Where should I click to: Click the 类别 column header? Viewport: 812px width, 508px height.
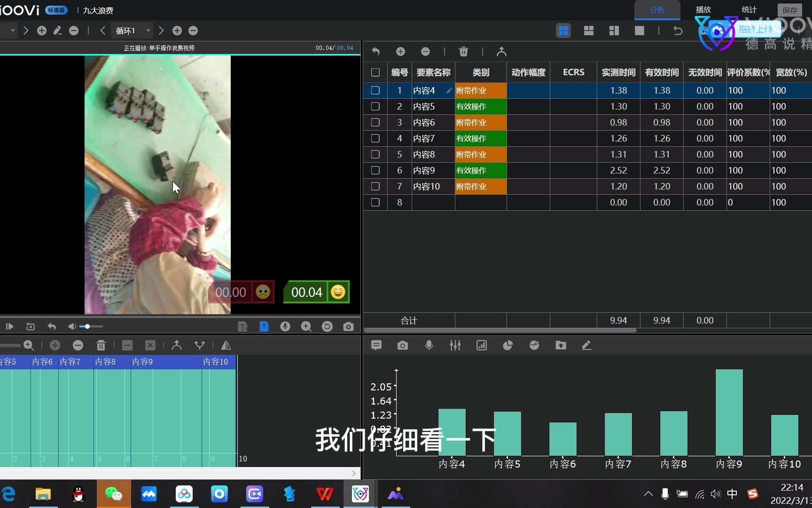[481, 72]
